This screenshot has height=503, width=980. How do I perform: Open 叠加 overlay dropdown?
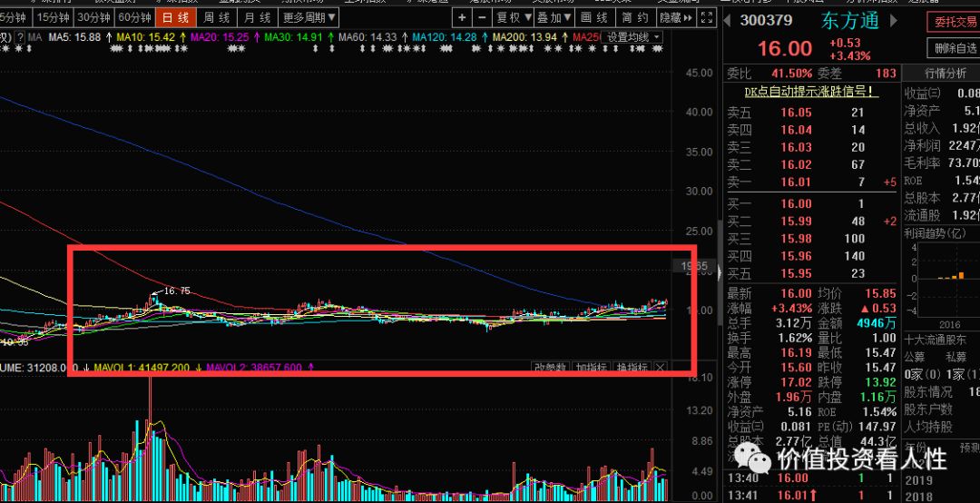pos(554,17)
